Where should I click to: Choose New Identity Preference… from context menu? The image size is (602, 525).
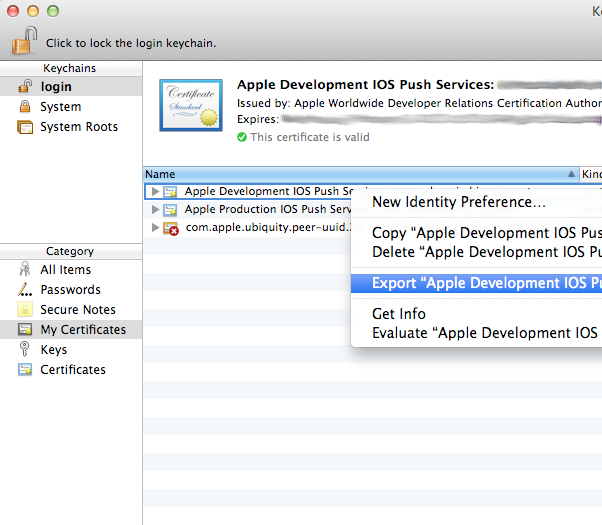(x=476, y=202)
